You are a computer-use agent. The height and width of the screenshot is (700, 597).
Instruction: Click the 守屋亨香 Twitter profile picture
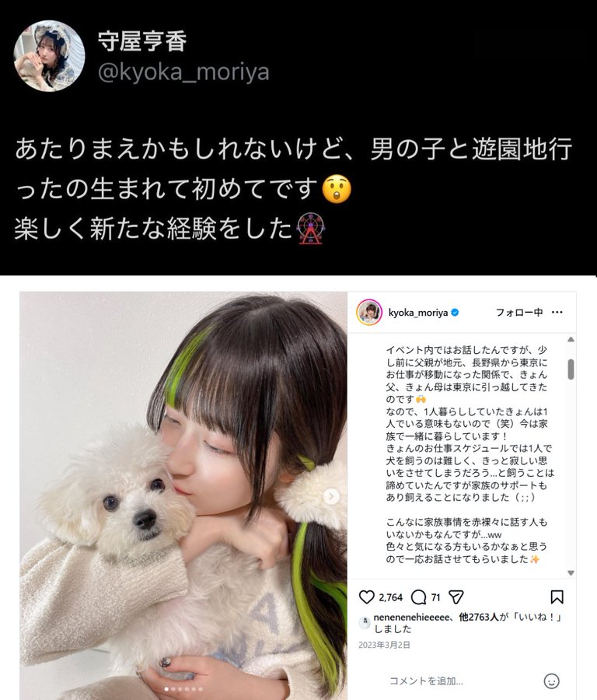[49, 56]
